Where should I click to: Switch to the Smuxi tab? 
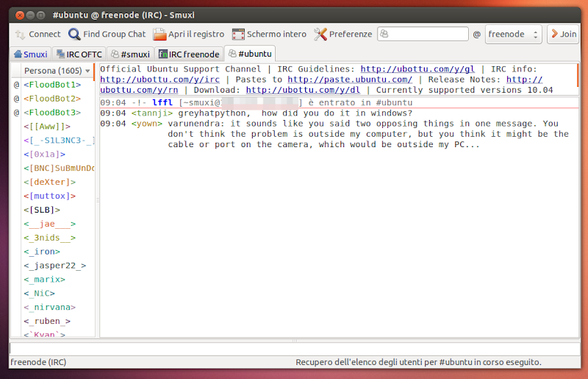[31, 54]
